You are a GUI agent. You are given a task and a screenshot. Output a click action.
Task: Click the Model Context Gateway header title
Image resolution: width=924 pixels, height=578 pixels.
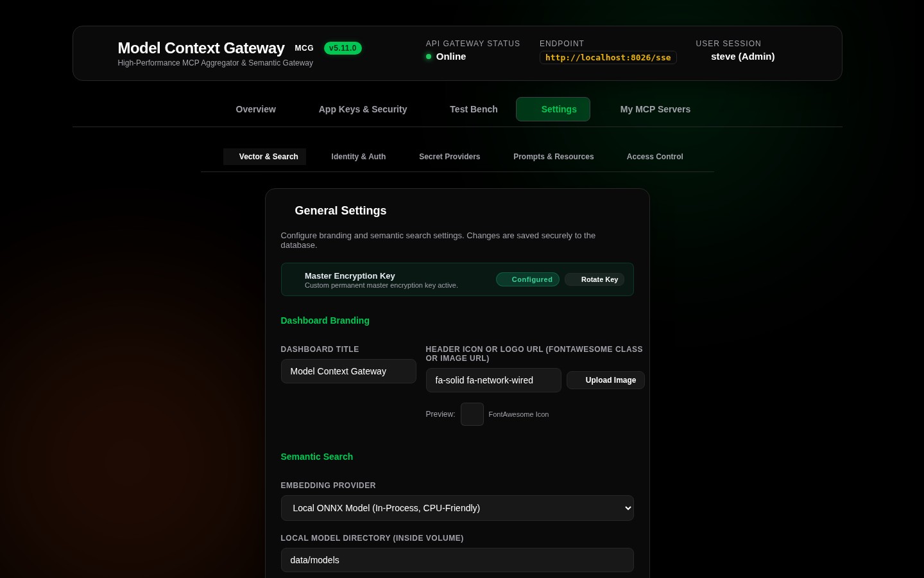point(201,48)
